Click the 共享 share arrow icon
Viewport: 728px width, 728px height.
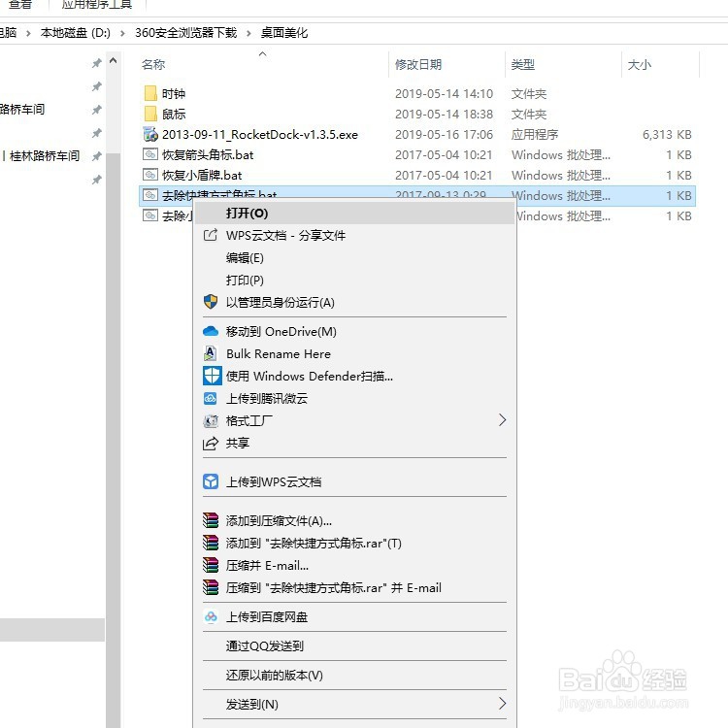coord(211,444)
